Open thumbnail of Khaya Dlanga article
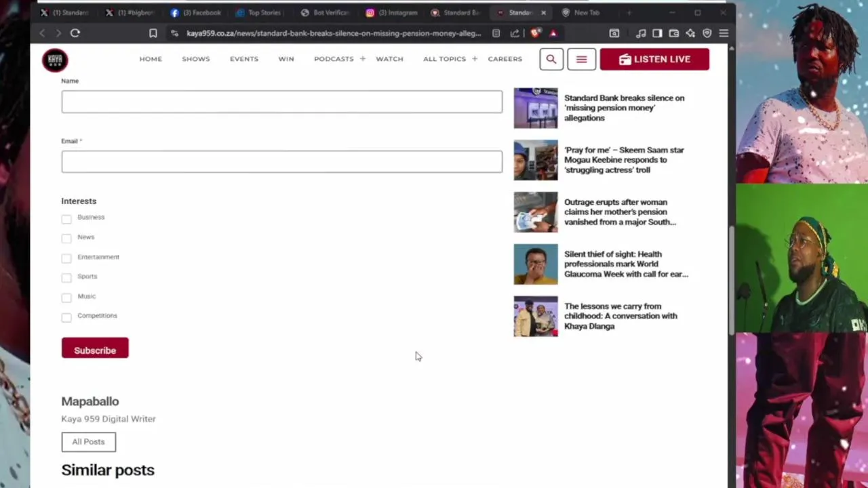 click(536, 316)
